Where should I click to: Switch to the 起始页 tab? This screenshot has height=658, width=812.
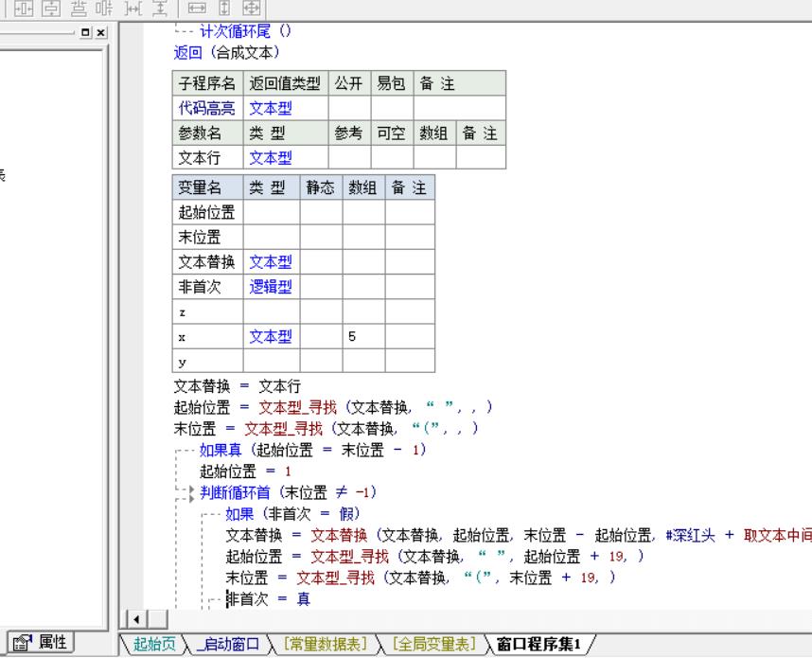click(154, 644)
